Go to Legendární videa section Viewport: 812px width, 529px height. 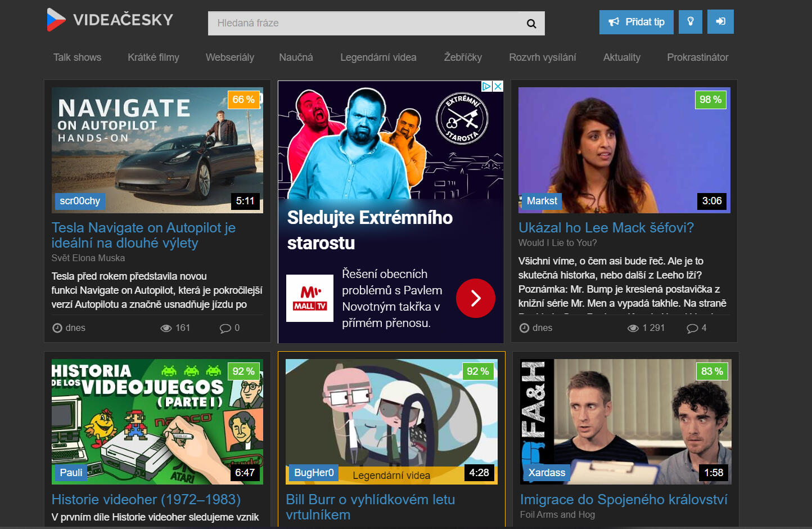click(x=378, y=57)
